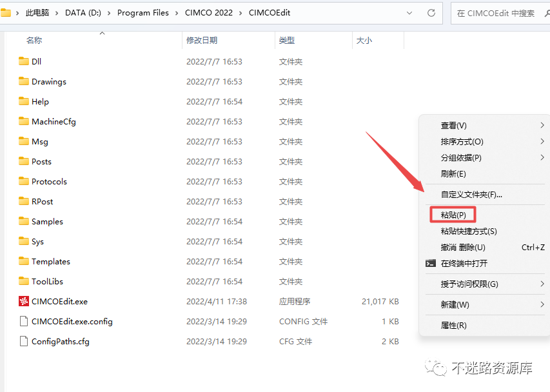The image size is (550, 392).
Task: Expand chevron after DATA (D:) breadcrumb
Action: click(x=109, y=13)
